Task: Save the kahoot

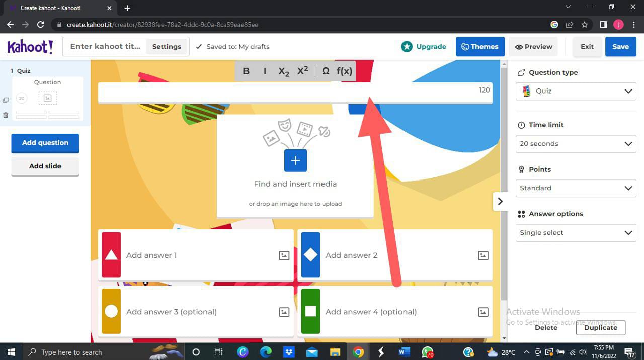Action: (x=620, y=47)
